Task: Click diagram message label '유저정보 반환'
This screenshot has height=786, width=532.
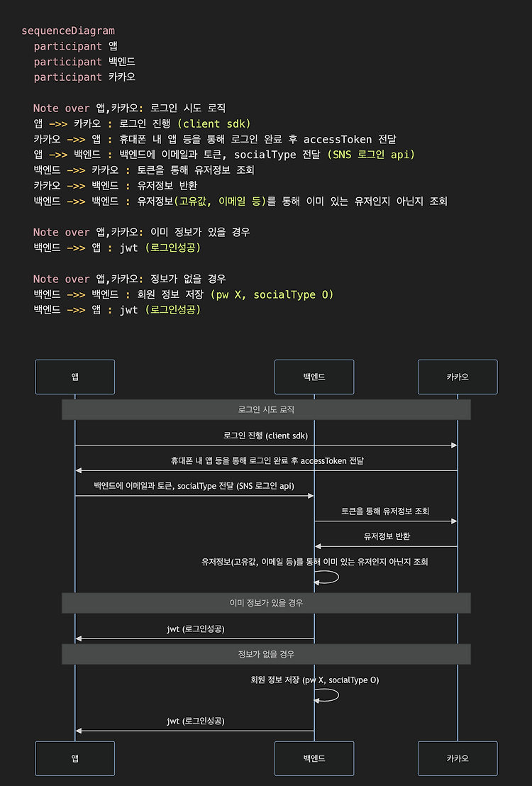Action: point(387,536)
